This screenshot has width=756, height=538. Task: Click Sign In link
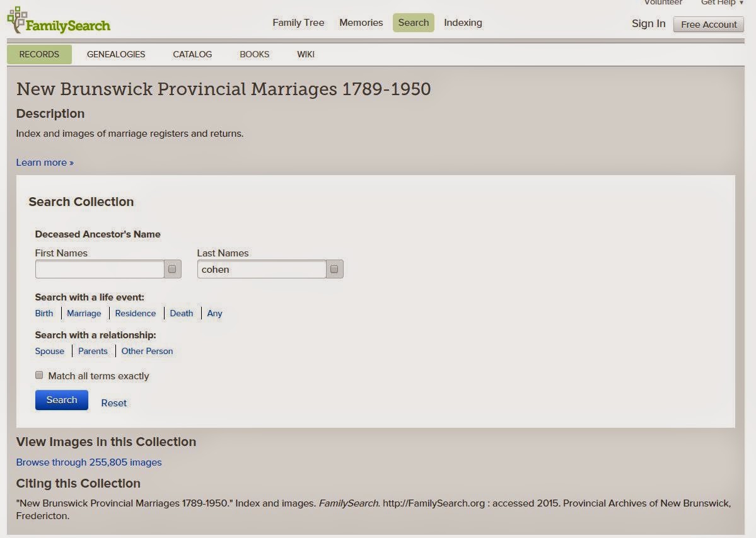coord(648,23)
